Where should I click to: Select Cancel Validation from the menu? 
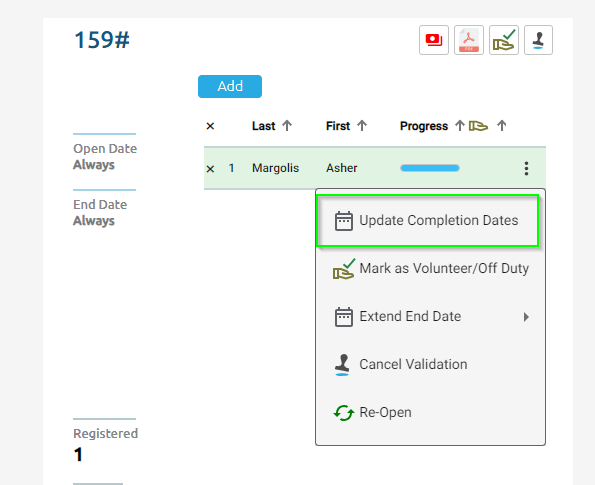pyautogui.click(x=431, y=365)
